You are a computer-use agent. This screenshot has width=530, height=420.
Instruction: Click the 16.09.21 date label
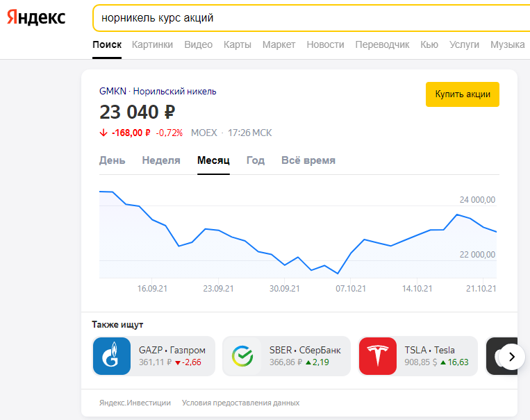coord(152,289)
